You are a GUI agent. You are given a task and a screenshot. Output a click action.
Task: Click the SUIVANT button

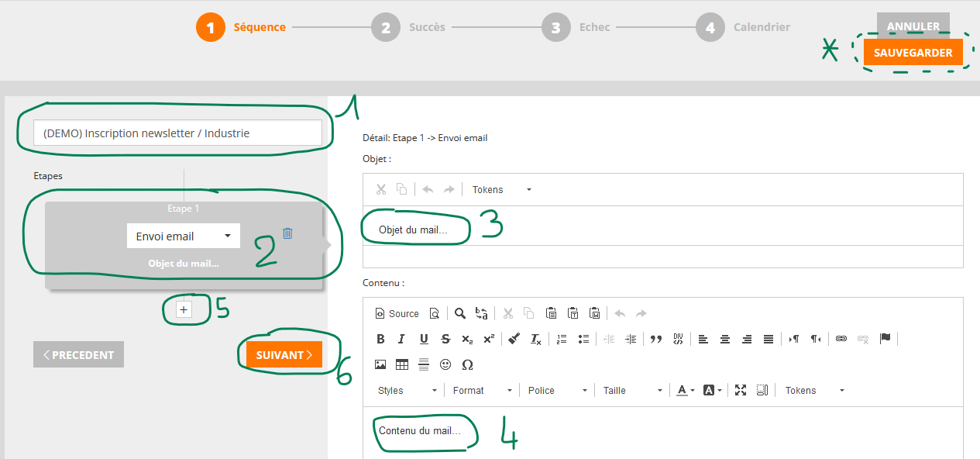[284, 354]
